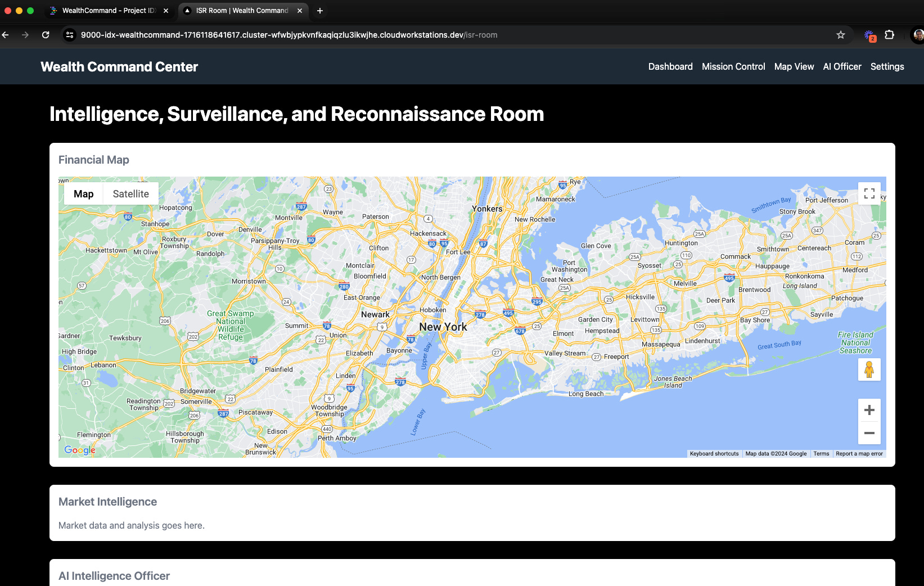Open the Chrome profile avatar

point(918,35)
